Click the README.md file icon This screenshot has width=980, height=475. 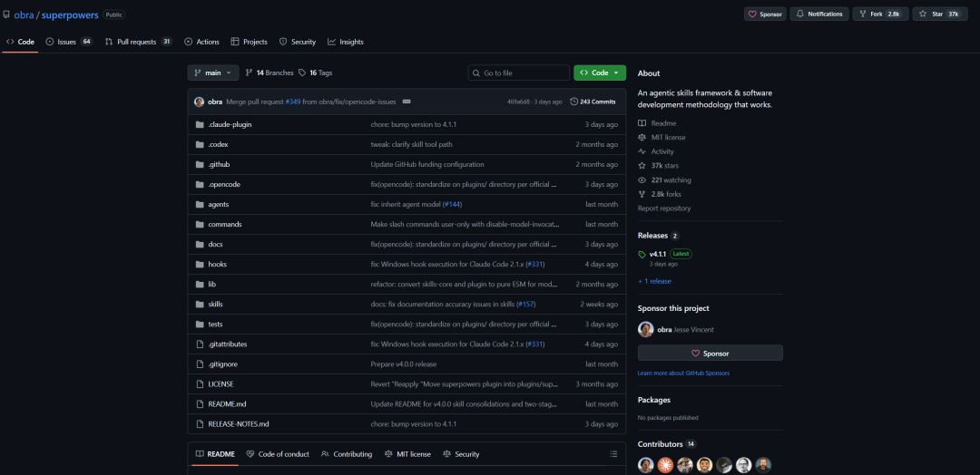(x=200, y=404)
